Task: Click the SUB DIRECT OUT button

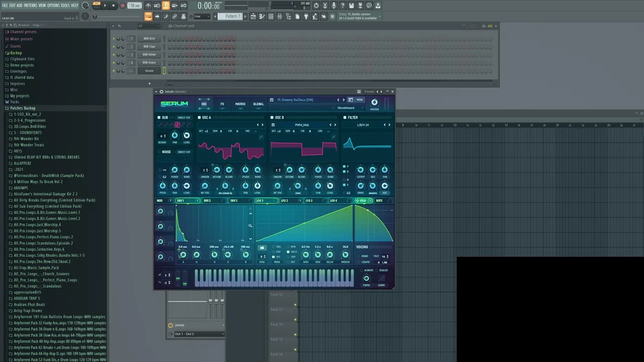Action: (184, 118)
